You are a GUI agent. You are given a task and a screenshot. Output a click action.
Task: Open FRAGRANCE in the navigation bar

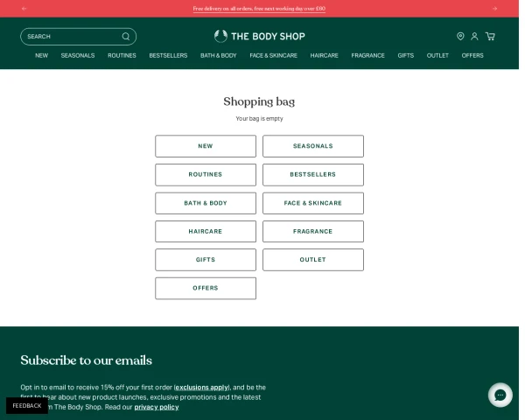367,56
